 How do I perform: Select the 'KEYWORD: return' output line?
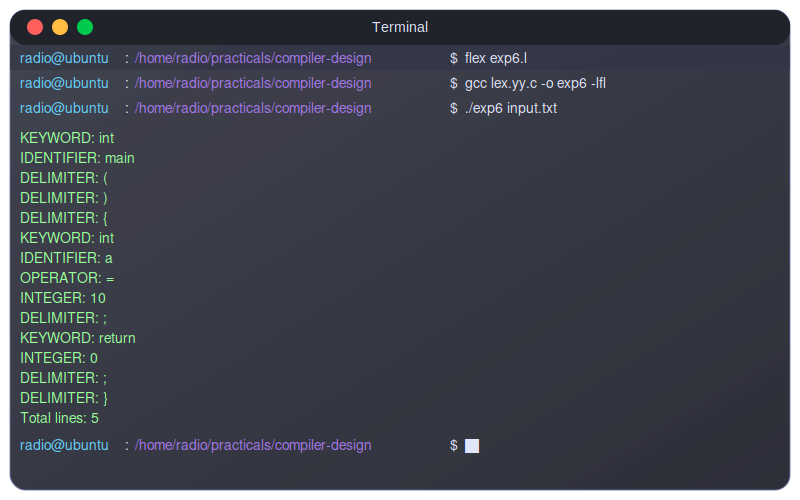(x=78, y=338)
